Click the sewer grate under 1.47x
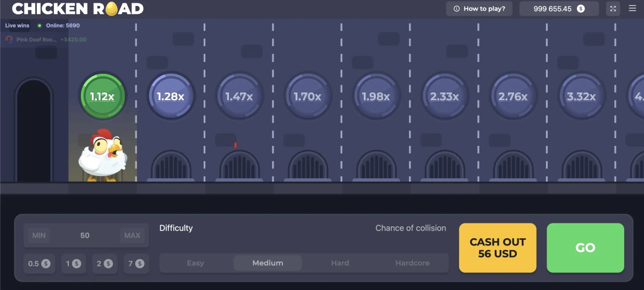The image size is (644, 290). point(239,166)
